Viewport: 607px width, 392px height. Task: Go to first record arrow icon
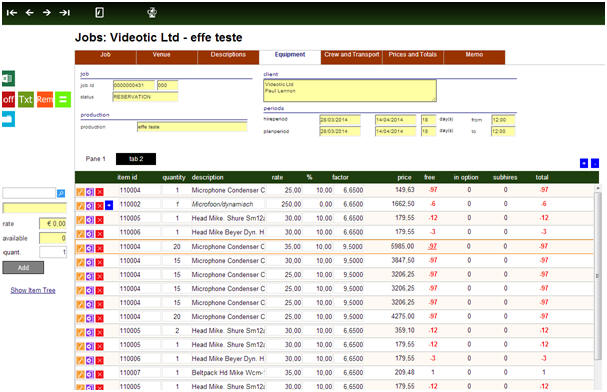[x=12, y=13]
